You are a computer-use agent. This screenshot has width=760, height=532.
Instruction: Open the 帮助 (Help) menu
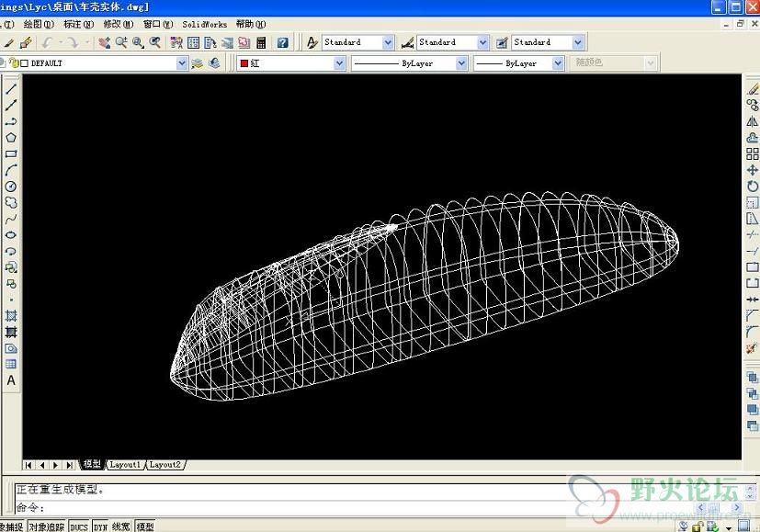(251, 24)
